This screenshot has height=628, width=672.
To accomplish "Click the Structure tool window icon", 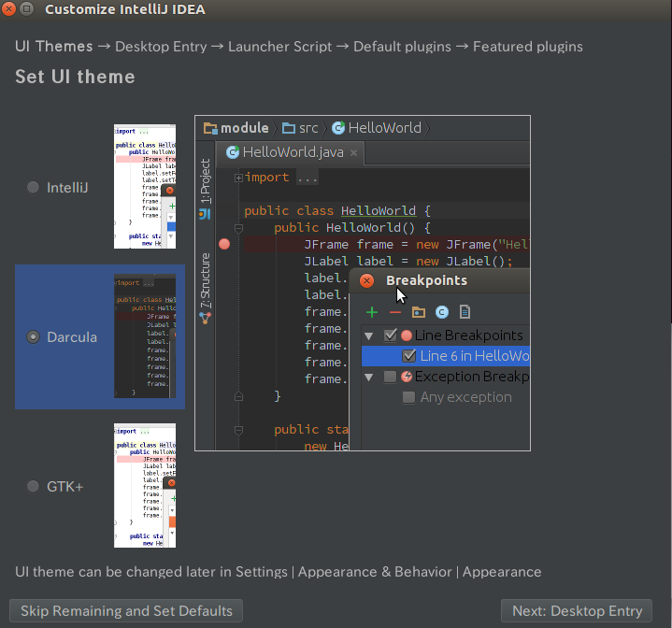I will (205, 318).
